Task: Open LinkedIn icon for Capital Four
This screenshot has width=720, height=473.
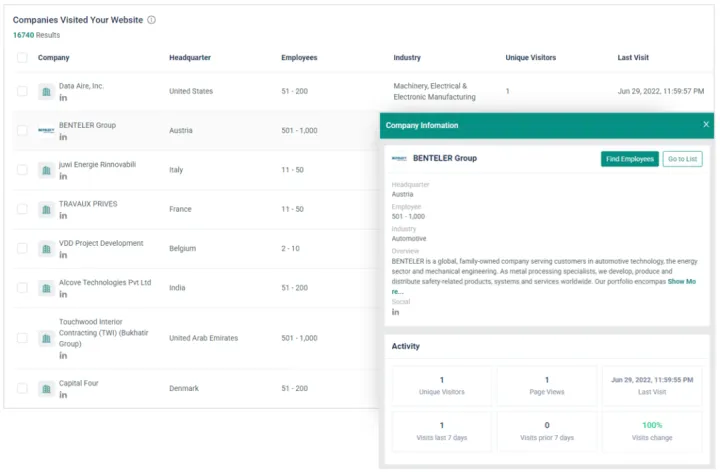Action: point(63,395)
